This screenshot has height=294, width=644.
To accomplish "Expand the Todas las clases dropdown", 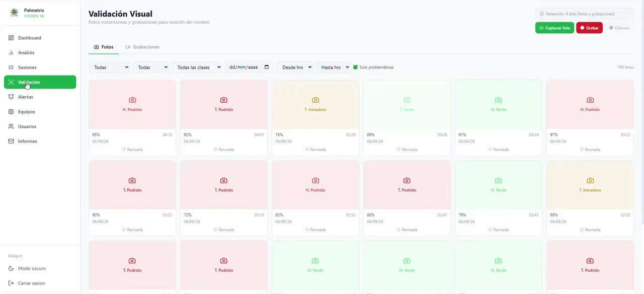I will pyautogui.click(x=197, y=67).
